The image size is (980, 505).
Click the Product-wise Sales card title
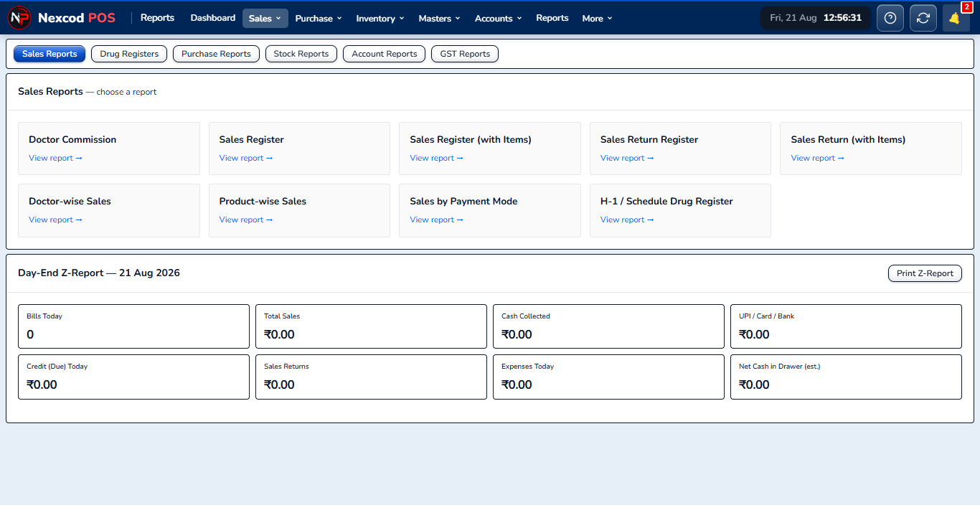[263, 202]
